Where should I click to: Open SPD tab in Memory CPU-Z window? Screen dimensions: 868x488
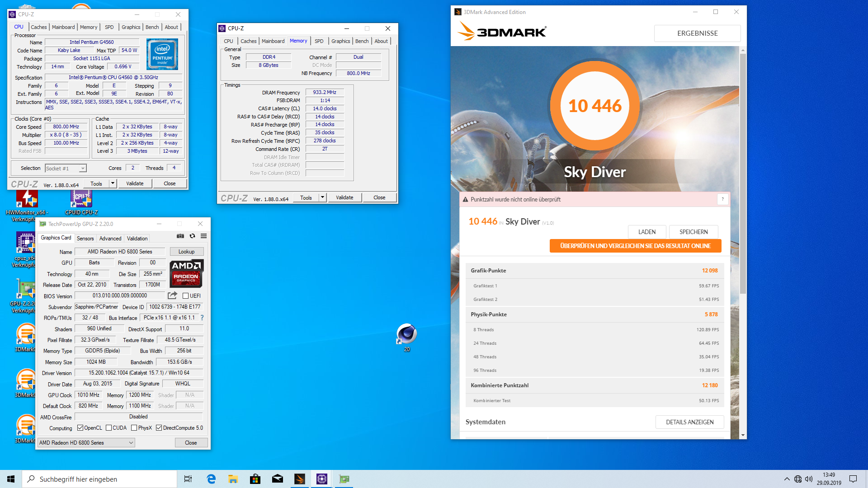(x=319, y=41)
